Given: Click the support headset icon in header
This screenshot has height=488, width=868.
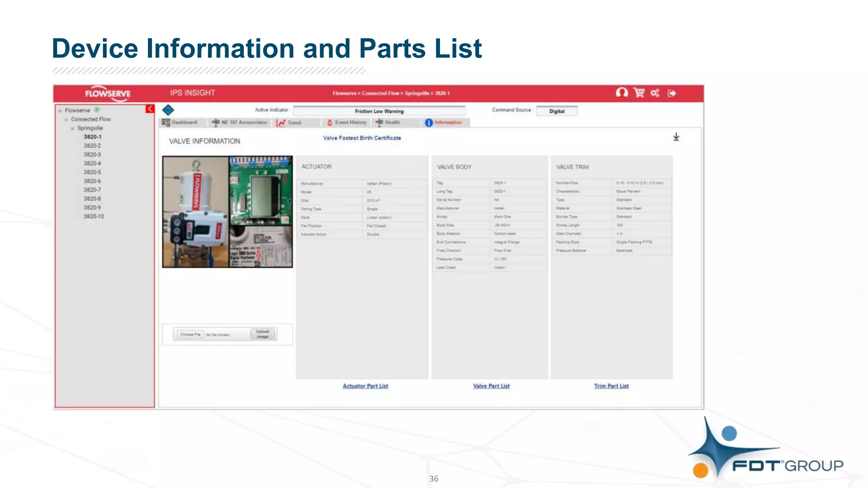Looking at the screenshot, I should [622, 92].
